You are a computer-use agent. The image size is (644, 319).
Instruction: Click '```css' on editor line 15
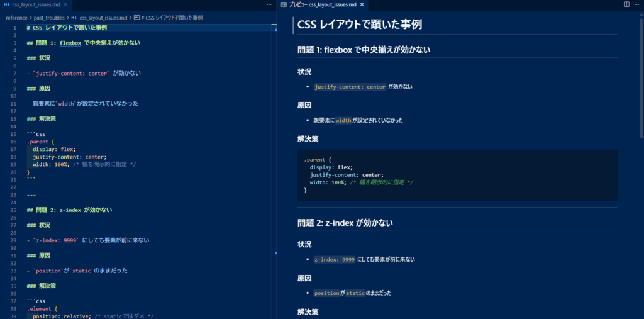click(36, 134)
